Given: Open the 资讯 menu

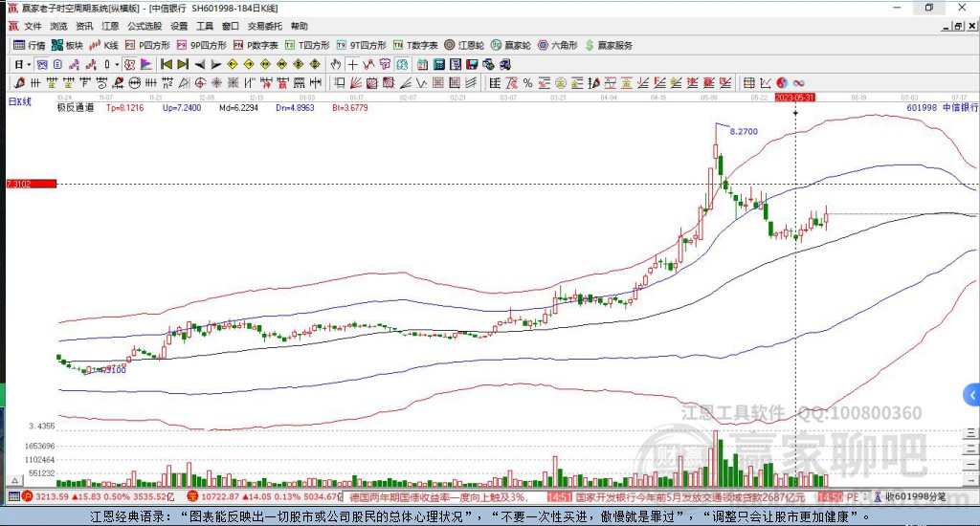Looking at the screenshot, I should [84, 26].
